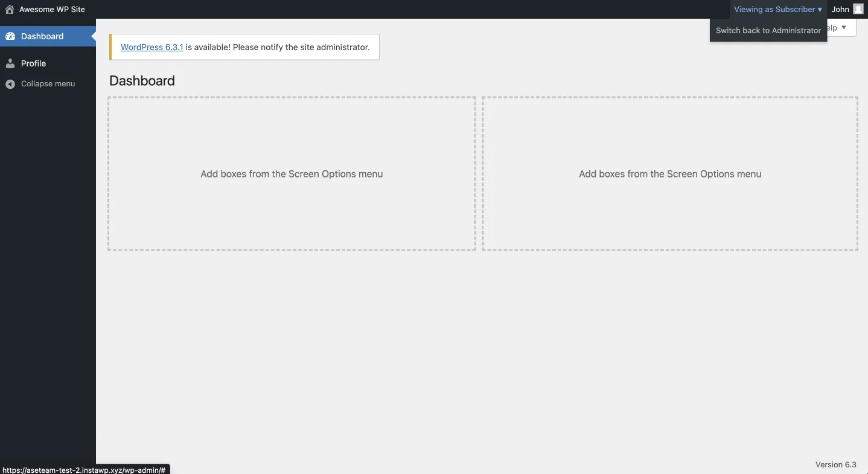Go to the Profile menu item
Image resolution: width=868 pixels, height=474 pixels.
click(x=48, y=63)
